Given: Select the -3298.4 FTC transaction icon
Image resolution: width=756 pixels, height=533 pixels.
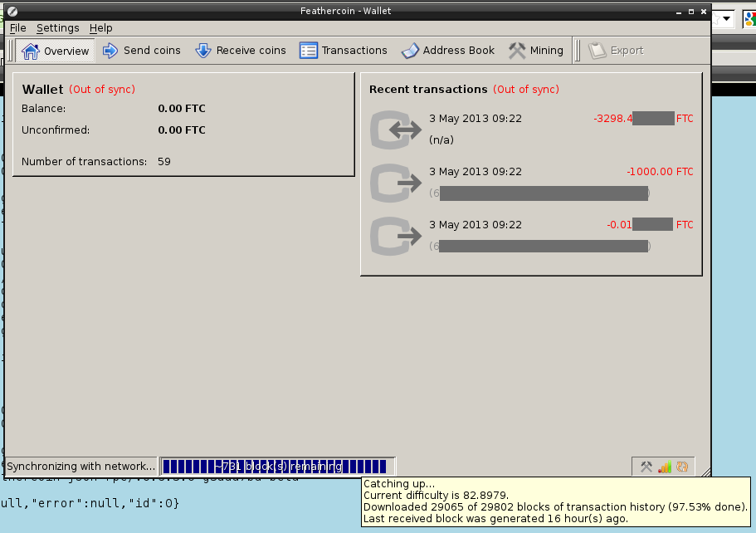Looking at the screenshot, I should tap(396, 130).
